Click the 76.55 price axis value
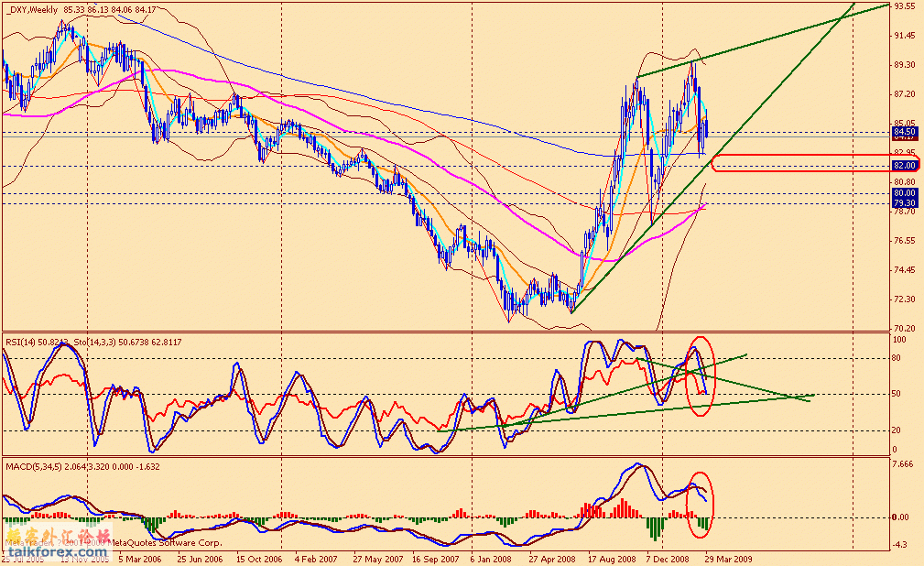 click(x=905, y=241)
